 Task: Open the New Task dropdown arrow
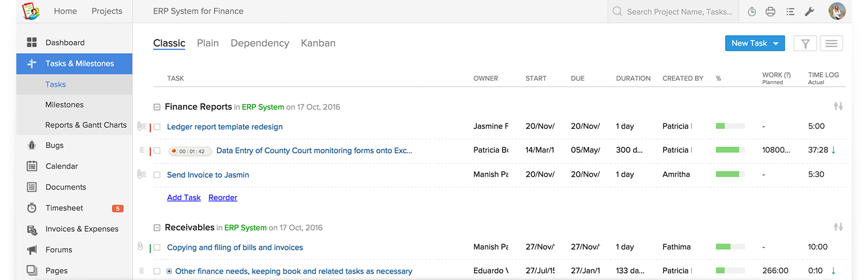[776, 43]
